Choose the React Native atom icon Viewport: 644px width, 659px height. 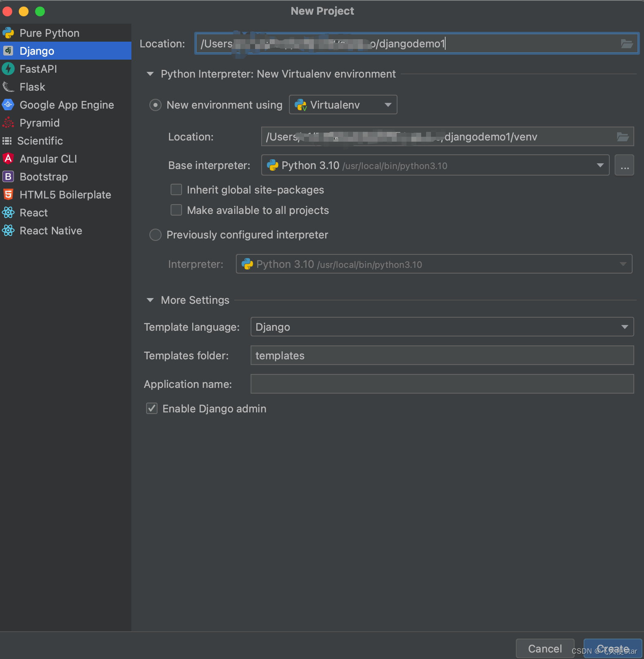point(8,231)
